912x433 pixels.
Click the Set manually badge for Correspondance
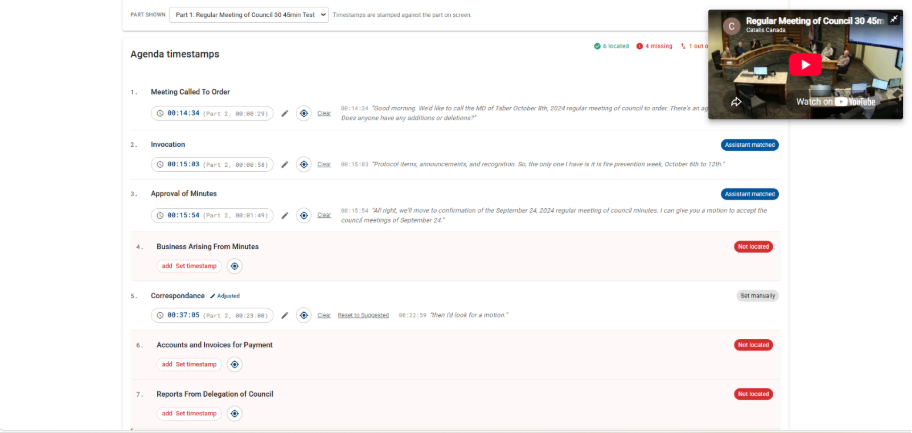pyautogui.click(x=757, y=296)
